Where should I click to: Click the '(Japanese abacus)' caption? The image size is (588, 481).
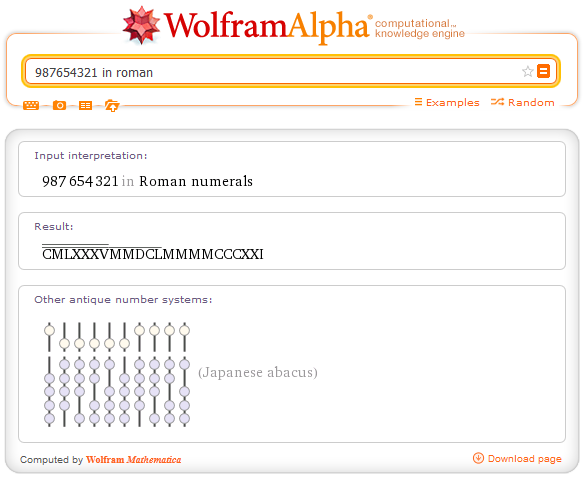point(258,372)
